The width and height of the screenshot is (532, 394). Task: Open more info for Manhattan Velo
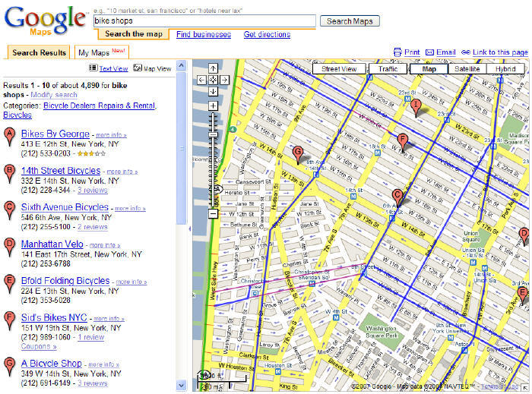pos(105,245)
